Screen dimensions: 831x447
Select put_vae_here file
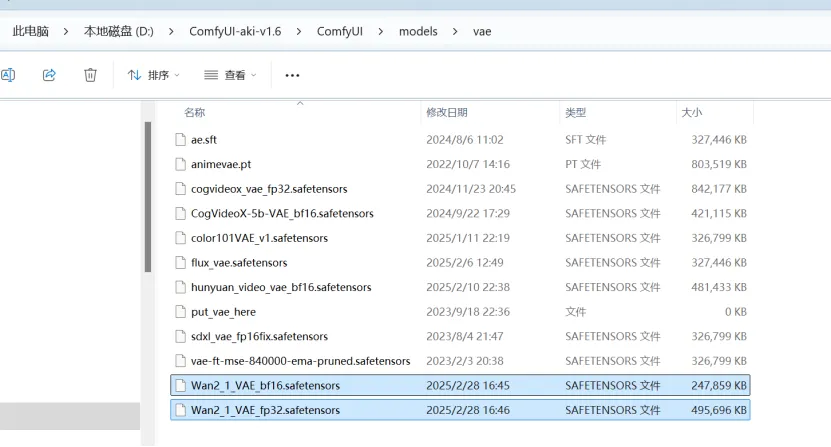coord(460,312)
